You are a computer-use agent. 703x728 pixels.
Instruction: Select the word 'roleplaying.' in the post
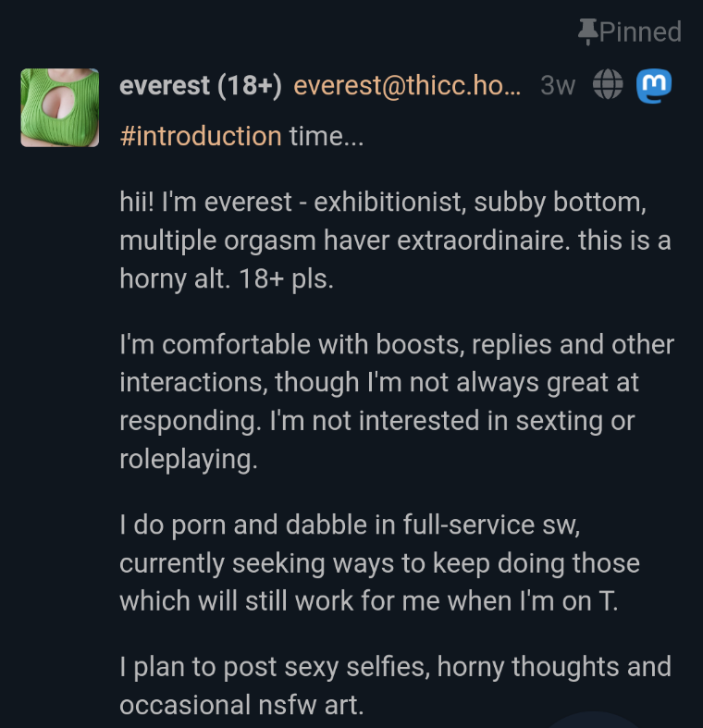pyautogui.click(x=189, y=460)
